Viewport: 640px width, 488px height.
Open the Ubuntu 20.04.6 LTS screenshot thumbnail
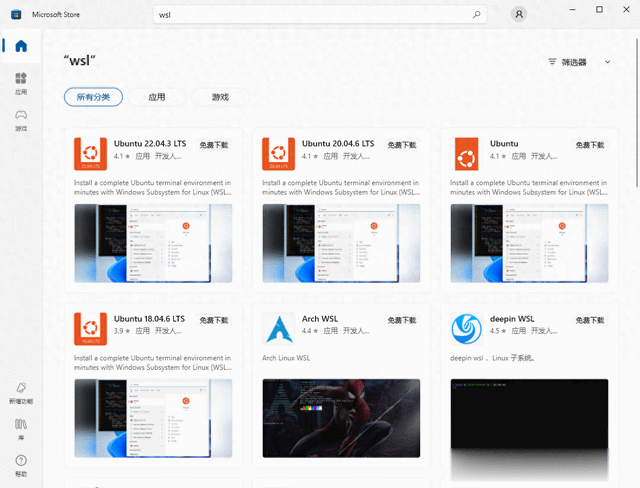[x=341, y=243]
